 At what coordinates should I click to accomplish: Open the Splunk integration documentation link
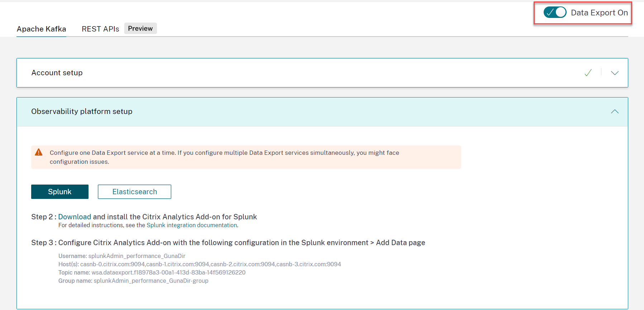point(192,225)
